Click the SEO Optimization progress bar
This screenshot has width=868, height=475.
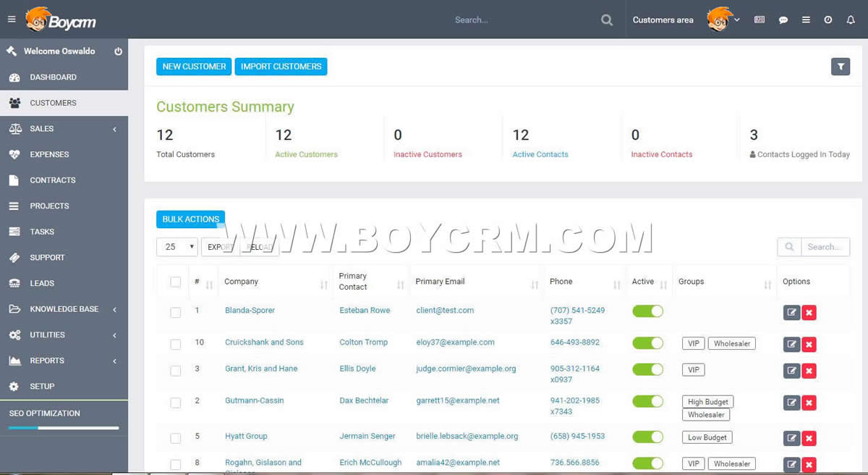[x=64, y=428]
